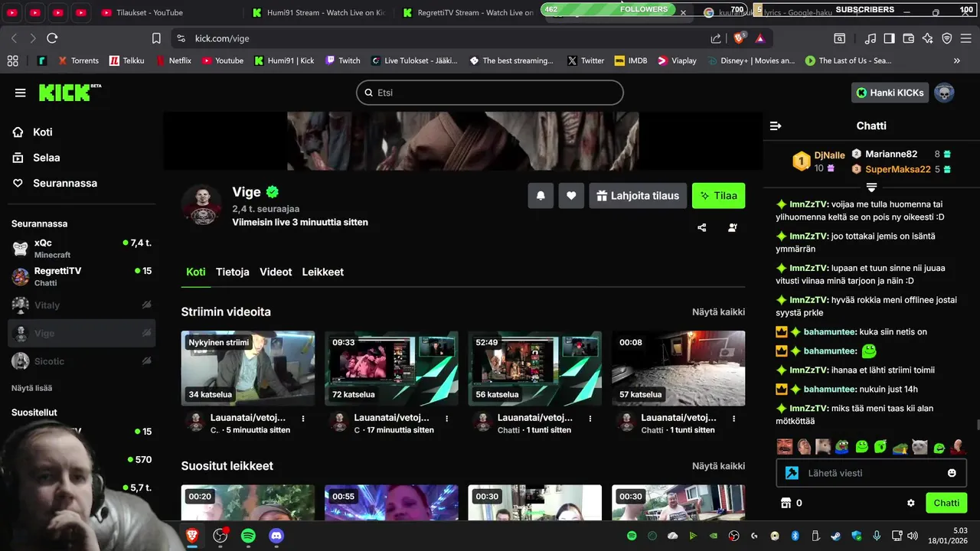This screenshot has width=980, height=551.
Task: Open the Twitch bookmark
Action: tap(342, 60)
